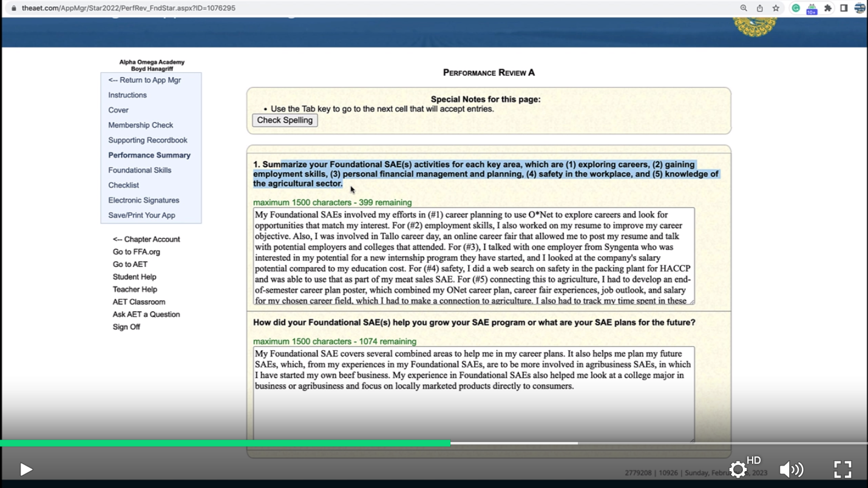Open AET Classroom link
Screen dimensions: 868x488
tap(139, 302)
